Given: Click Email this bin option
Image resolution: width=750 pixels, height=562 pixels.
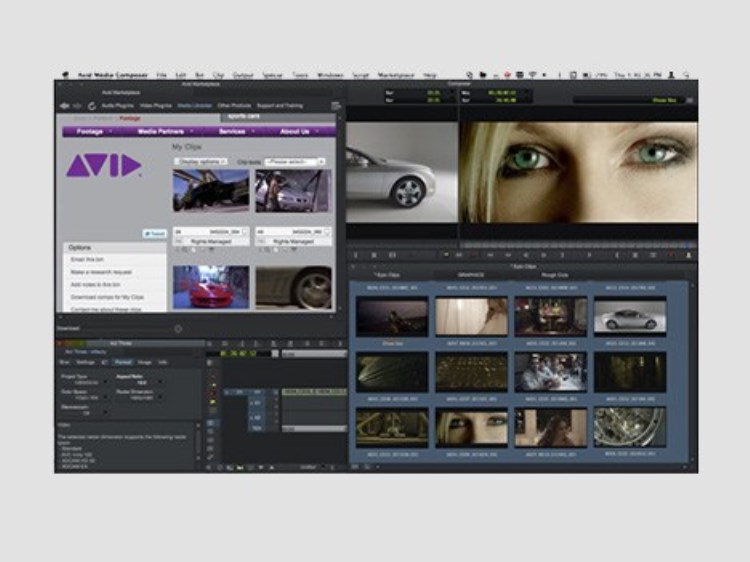Looking at the screenshot, I should point(87,259).
